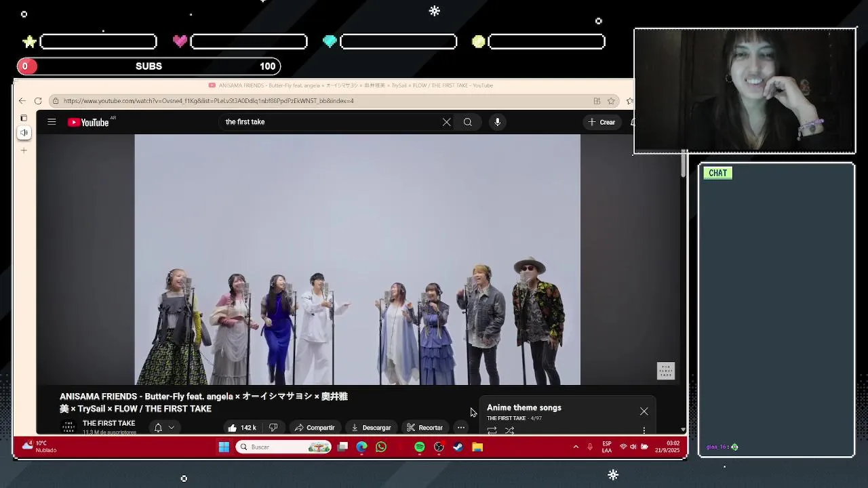
Task: Open WhatsApp from the taskbar
Action: click(381, 447)
